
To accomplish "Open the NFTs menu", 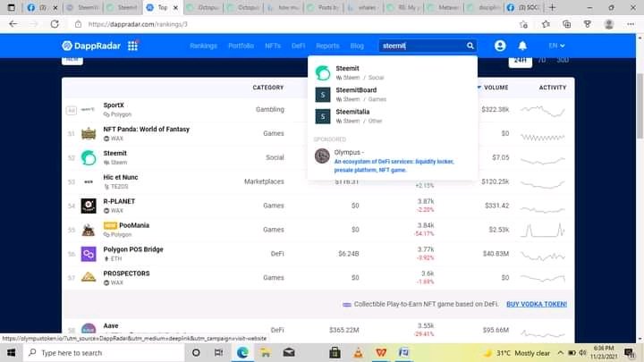I will click(273, 46).
